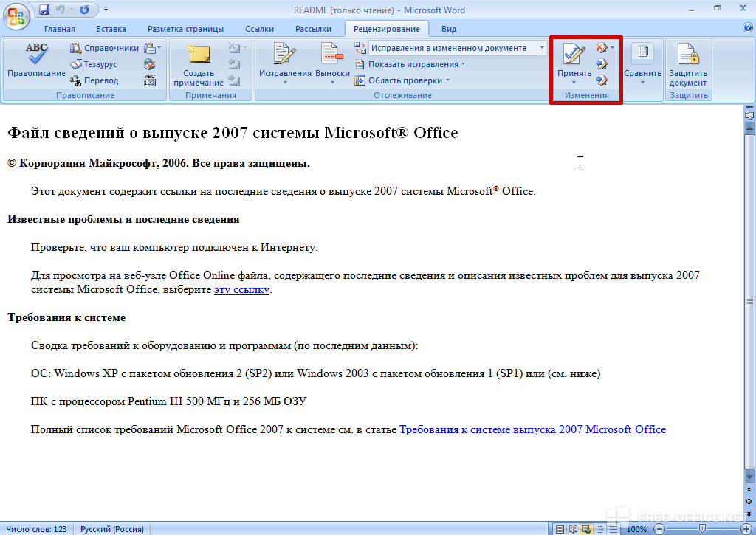Select the Рецензирование tab
Viewport: 756px width, 535px height.
[x=387, y=29]
